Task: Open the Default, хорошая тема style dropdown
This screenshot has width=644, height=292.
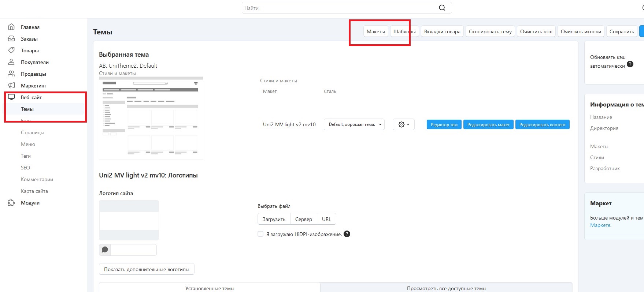Action: 354,124
